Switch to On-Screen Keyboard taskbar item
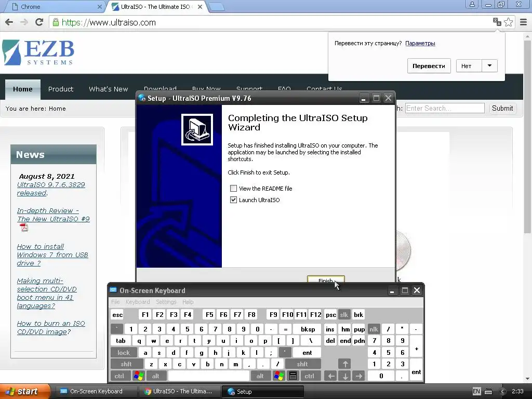The height and width of the screenshot is (399, 532). [96, 391]
